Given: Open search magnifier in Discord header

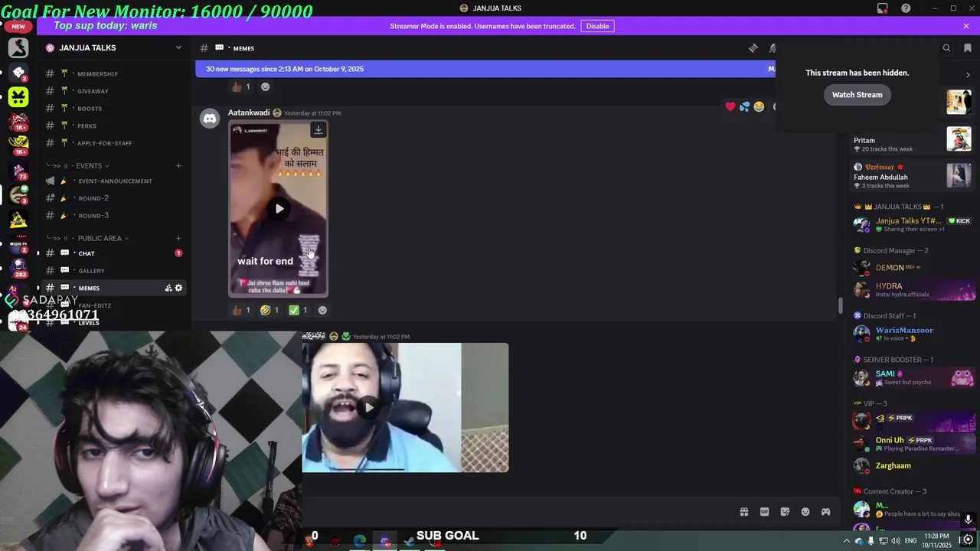Looking at the screenshot, I should (x=946, y=47).
